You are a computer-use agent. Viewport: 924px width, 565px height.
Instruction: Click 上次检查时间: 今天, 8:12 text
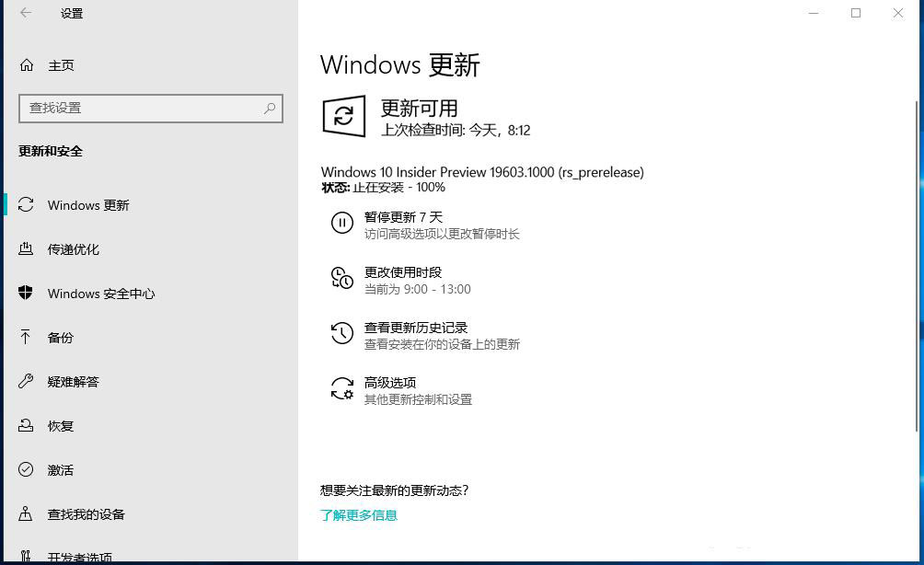(x=456, y=130)
